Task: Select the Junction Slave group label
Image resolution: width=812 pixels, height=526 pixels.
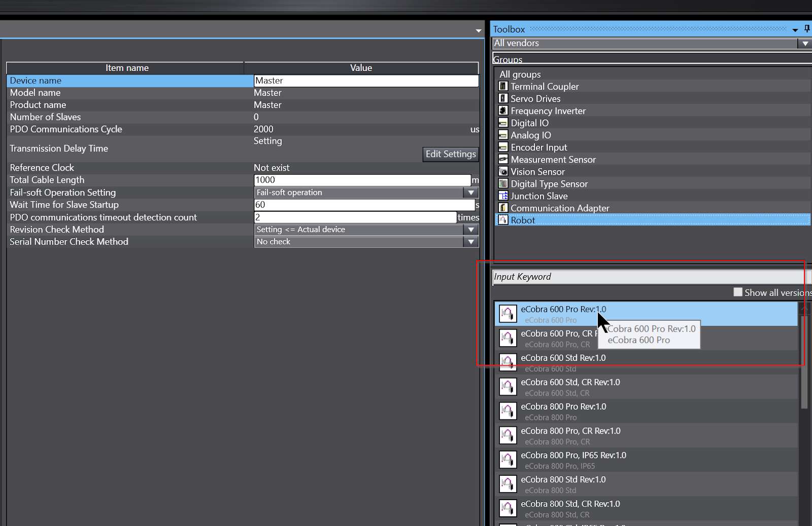Action: pyautogui.click(x=539, y=196)
